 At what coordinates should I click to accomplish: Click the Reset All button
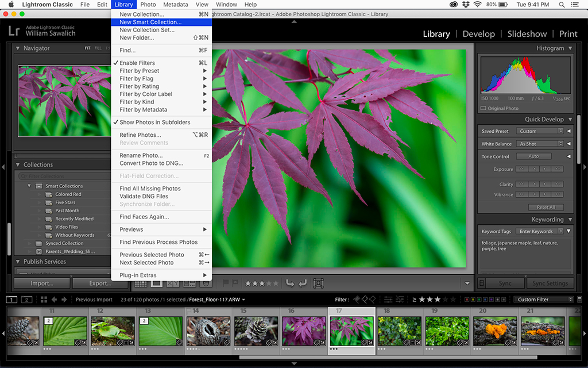point(546,207)
